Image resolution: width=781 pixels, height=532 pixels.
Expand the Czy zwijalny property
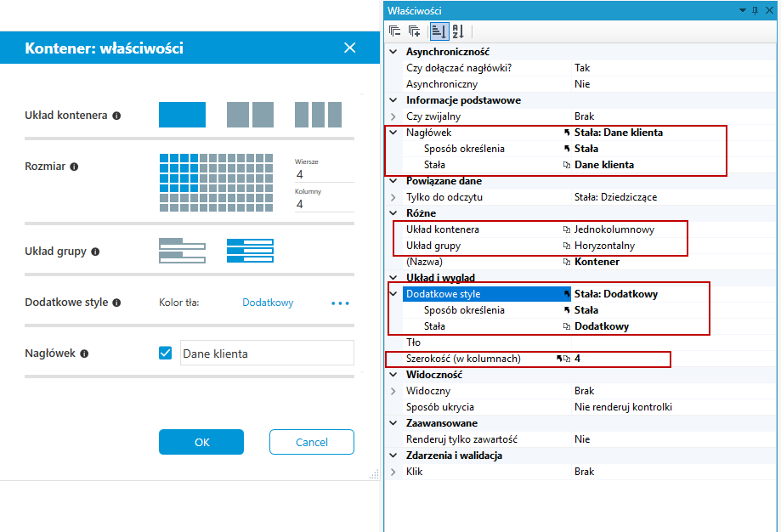coord(393,116)
